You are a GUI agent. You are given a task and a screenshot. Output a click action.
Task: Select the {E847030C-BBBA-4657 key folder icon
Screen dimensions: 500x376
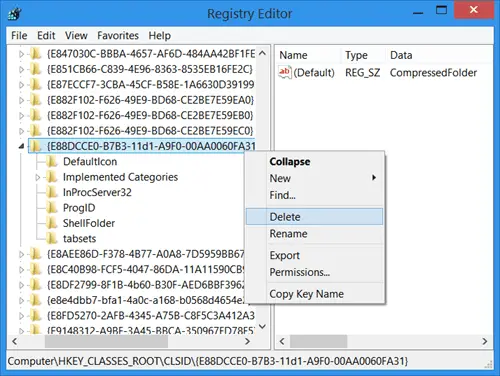click(36, 54)
